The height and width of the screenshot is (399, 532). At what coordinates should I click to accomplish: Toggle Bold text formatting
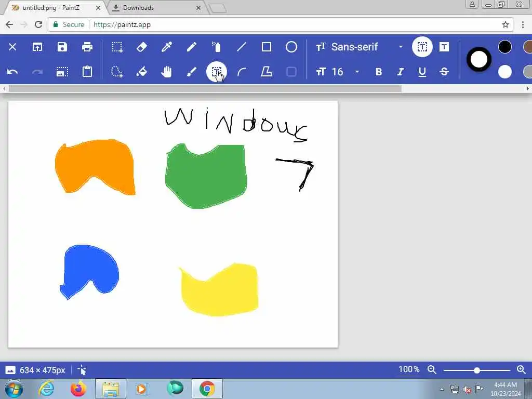point(379,72)
